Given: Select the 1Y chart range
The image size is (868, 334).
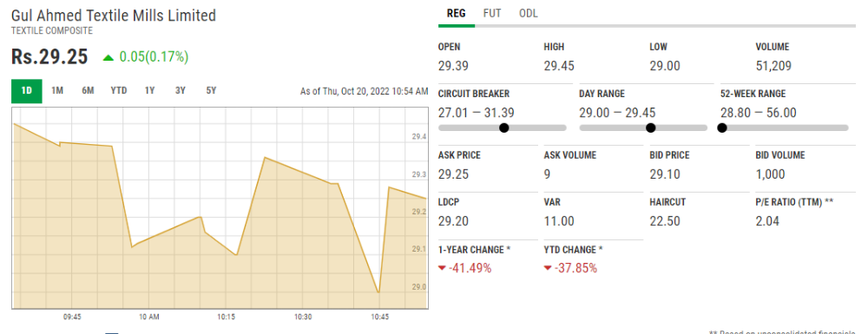Looking at the screenshot, I should point(149,91).
